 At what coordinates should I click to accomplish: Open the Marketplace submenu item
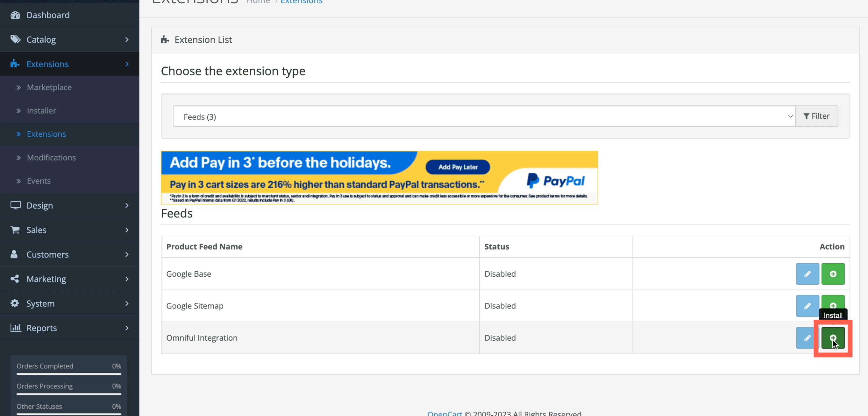coord(49,87)
